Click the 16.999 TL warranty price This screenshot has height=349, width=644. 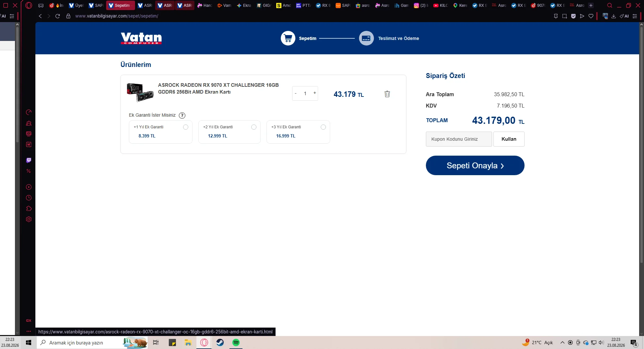tap(286, 136)
